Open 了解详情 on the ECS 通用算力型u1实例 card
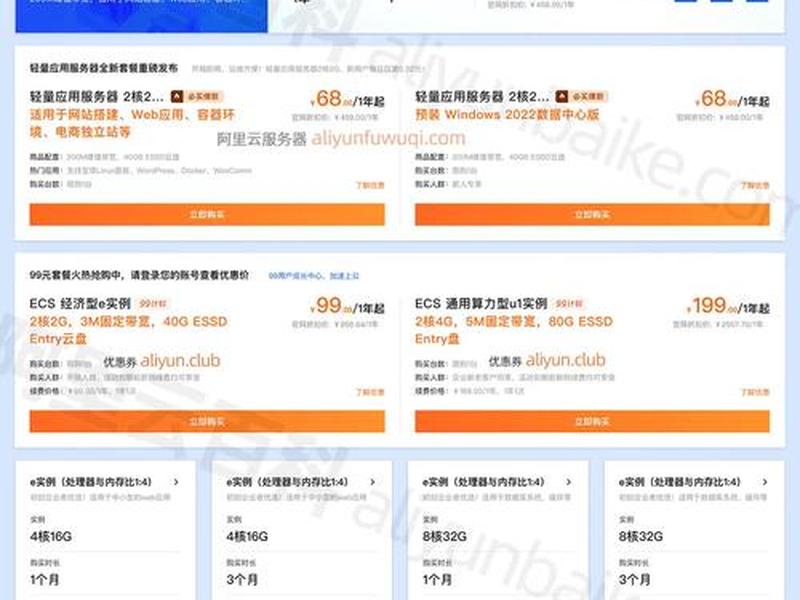The width and height of the screenshot is (800, 600). tap(756, 392)
